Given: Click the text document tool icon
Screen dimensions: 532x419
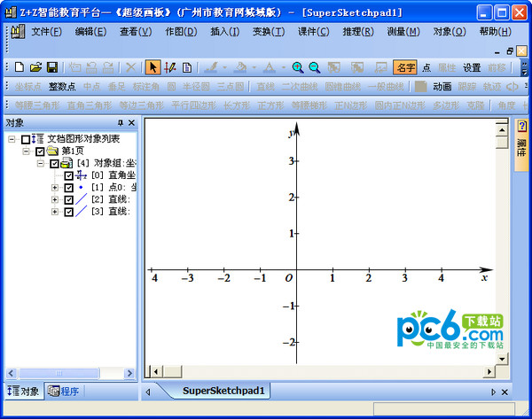Looking at the screenshot, I should click(x=187, y=67).
